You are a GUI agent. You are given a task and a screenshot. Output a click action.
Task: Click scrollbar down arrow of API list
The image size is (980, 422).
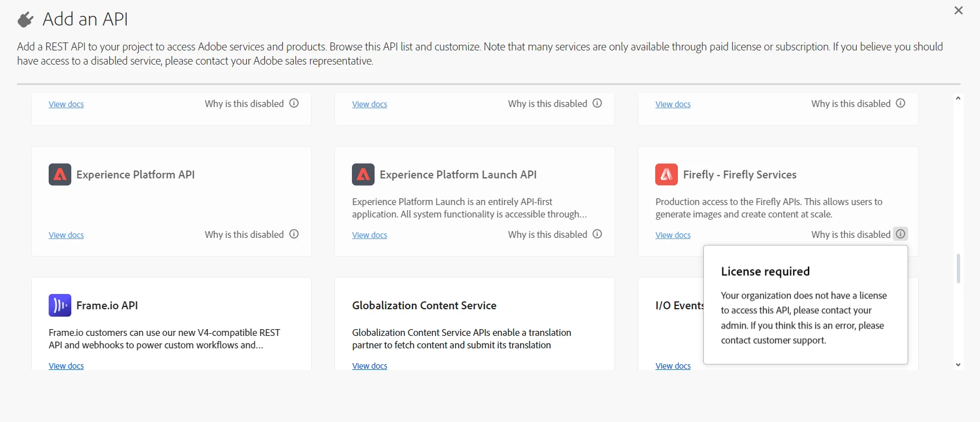click(958, 365)
